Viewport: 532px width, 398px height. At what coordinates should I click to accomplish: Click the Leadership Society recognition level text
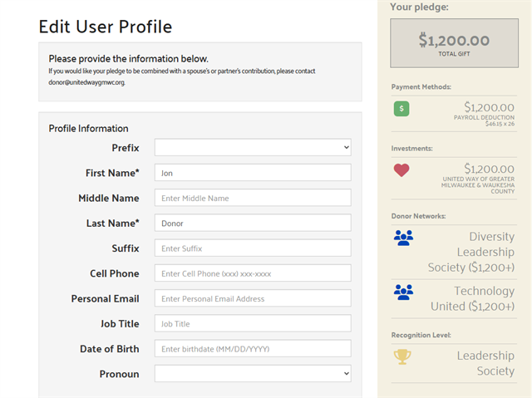tap(485, 363)
